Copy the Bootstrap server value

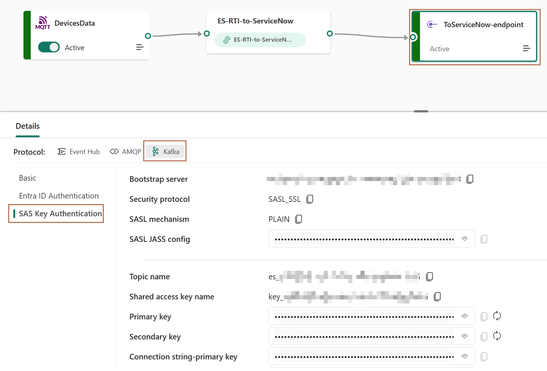tap(470, 179)
